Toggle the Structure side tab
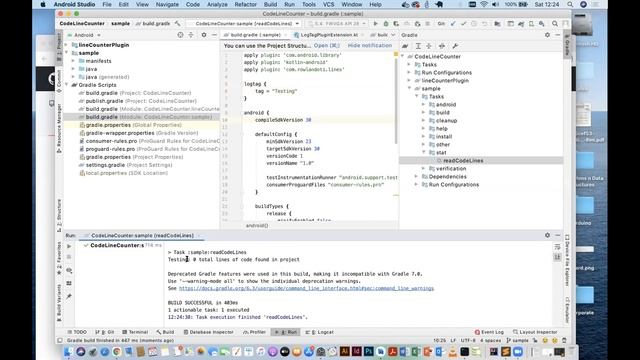The image size is (640, 360). pos(59,215)
